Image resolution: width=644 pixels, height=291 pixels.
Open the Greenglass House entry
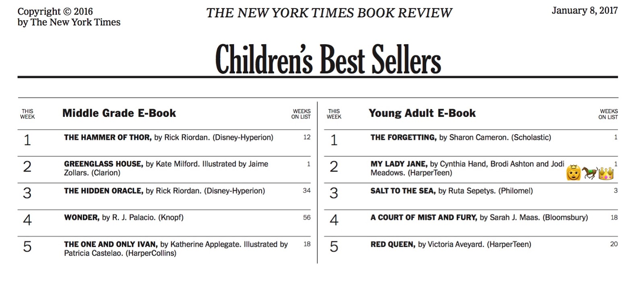[x=103, y=164]
